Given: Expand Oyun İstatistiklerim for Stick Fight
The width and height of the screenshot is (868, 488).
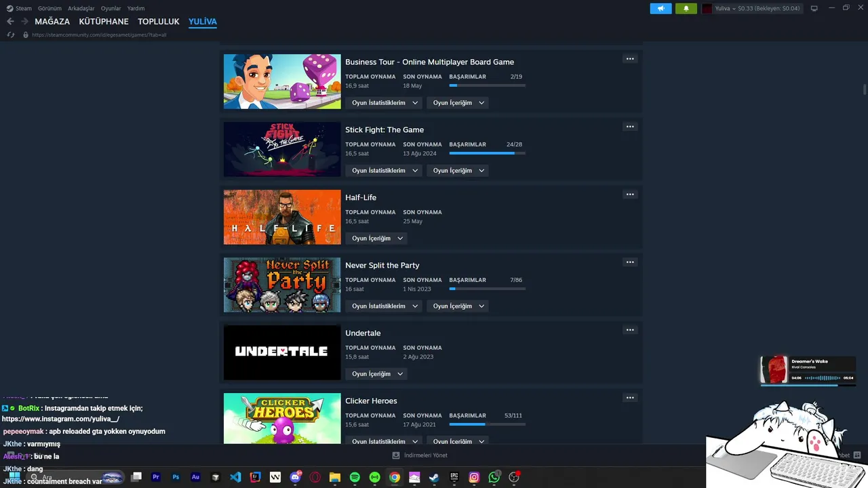Looking at the screenshot, I should pyautogui.click(x=384, y=171).
